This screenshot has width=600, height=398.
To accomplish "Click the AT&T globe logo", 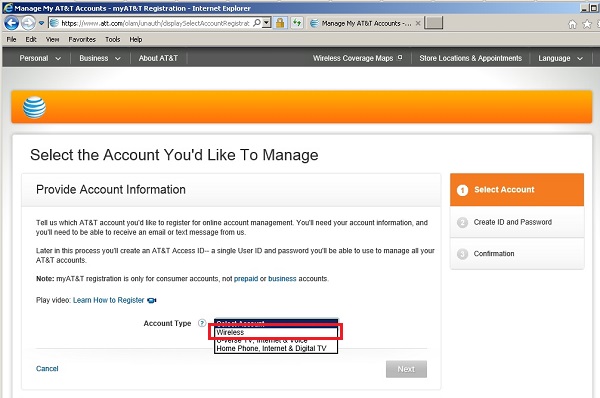I will 34,108.
